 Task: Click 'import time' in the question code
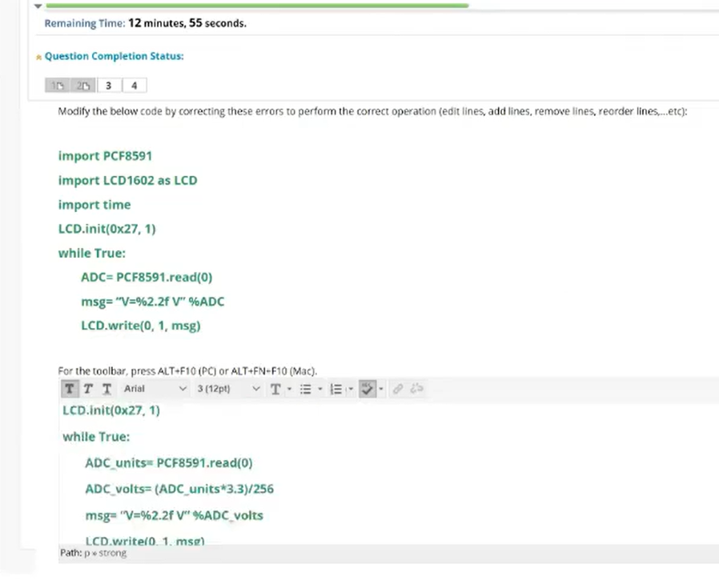[94, 205]
